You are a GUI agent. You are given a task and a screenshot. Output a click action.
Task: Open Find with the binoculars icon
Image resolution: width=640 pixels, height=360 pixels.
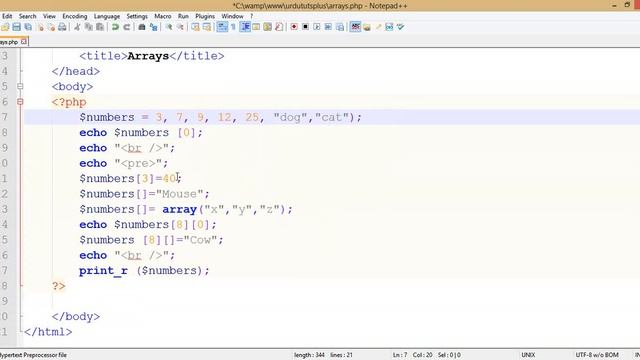142,27
